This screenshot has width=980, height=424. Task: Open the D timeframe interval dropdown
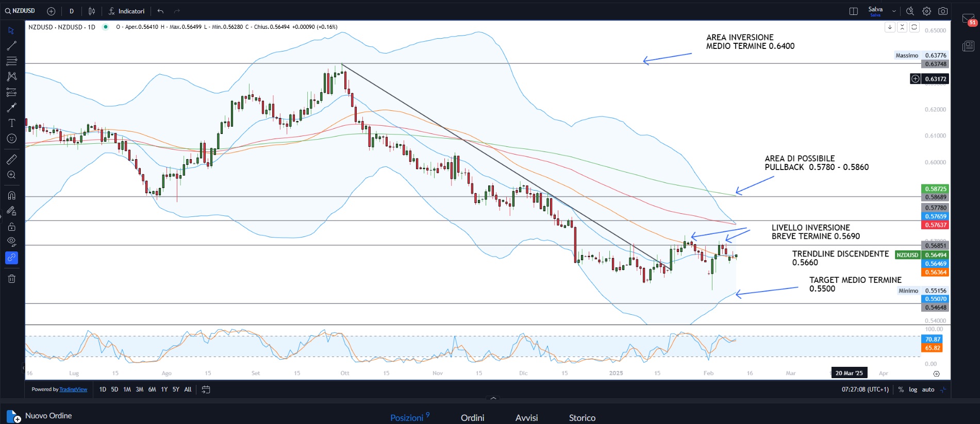tap(71, 11)
